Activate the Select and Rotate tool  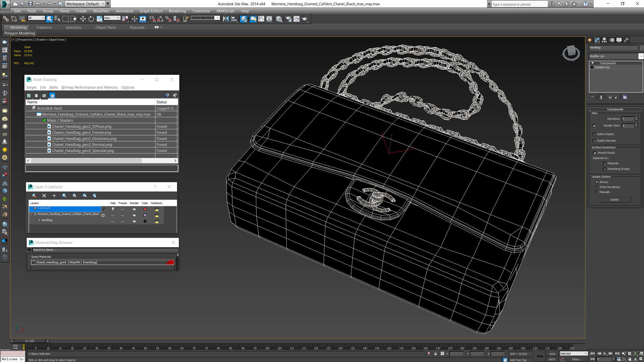(x=91, y=19)
